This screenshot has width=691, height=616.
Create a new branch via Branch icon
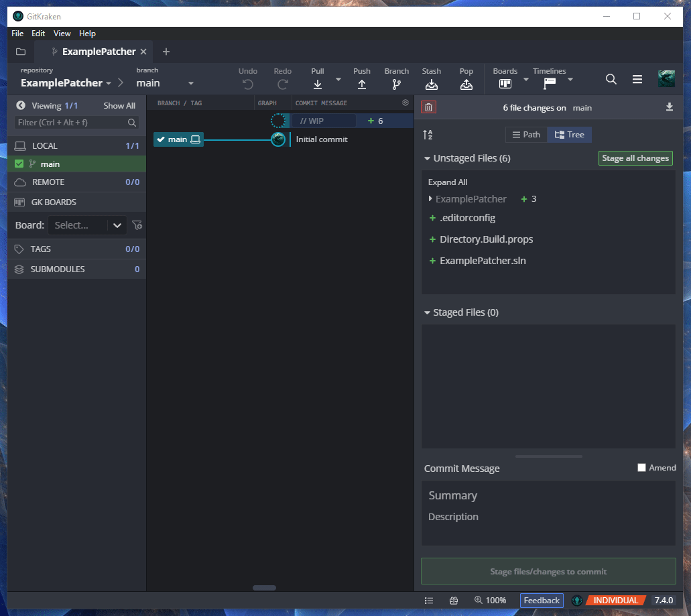coord(396,84)
